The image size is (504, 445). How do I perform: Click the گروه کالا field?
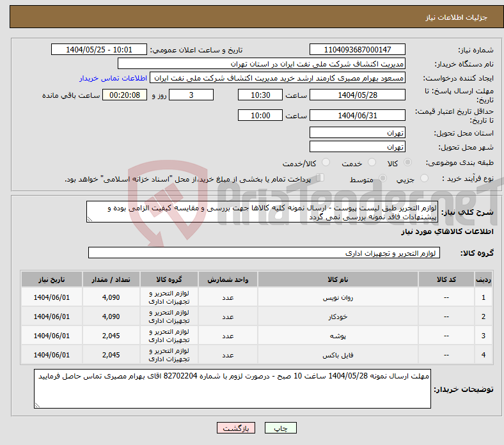point(264,253)
